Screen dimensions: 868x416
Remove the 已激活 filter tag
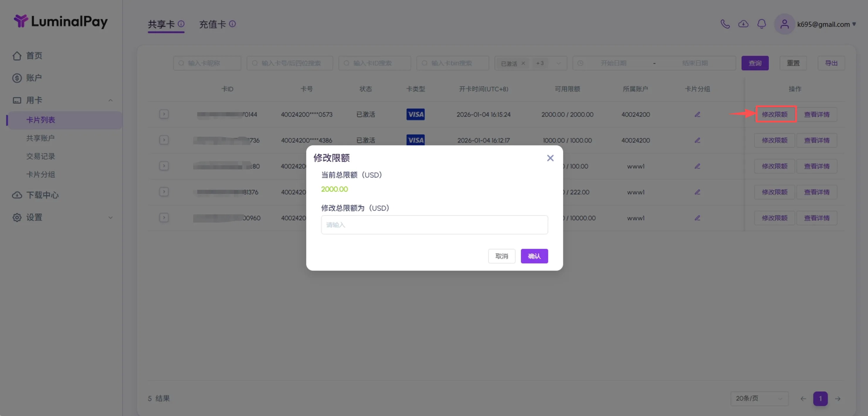coord(523,63)
